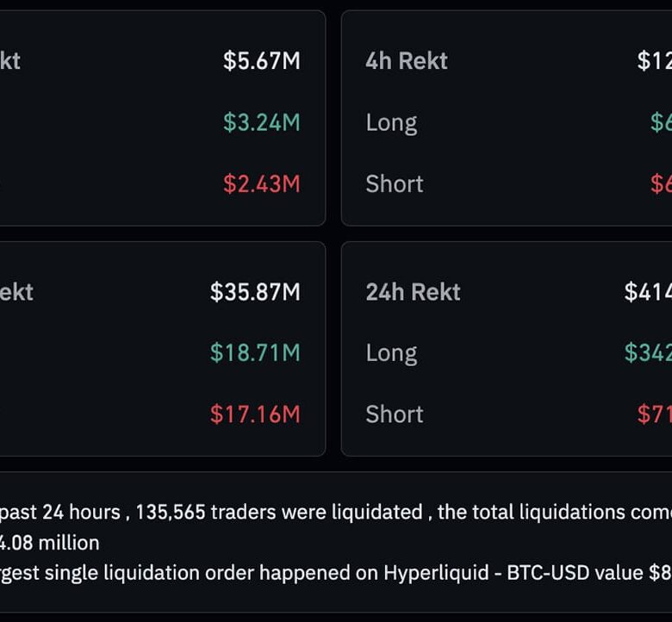Image resolution: width=672 pixels, height=622 pixels.
Task: Click the $5.67M total rekt value
Action: point(261,61)
